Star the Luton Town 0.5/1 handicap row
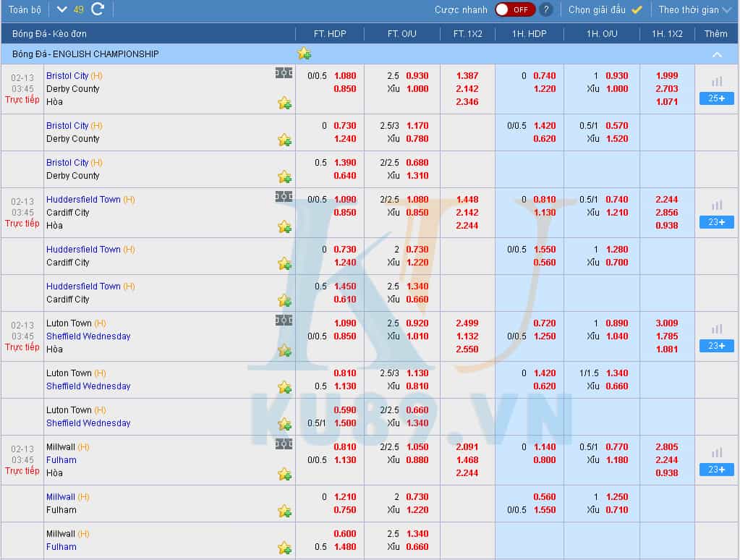 click(284, 424)
